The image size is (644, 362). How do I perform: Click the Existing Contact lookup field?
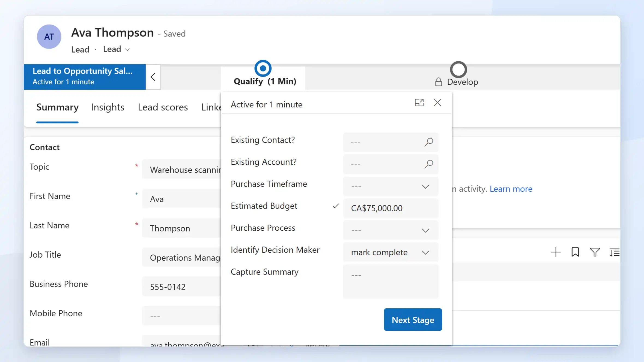click(x=390, y=142)
